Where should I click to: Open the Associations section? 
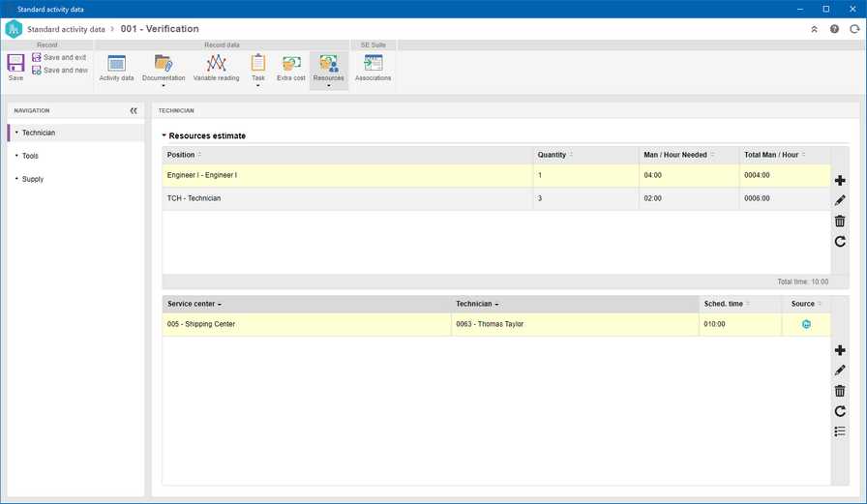point(373,68)
